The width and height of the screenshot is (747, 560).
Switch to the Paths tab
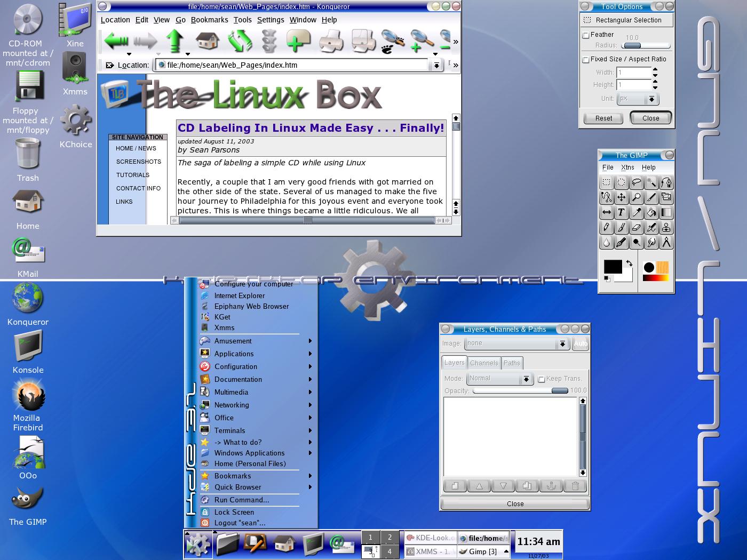512,363
